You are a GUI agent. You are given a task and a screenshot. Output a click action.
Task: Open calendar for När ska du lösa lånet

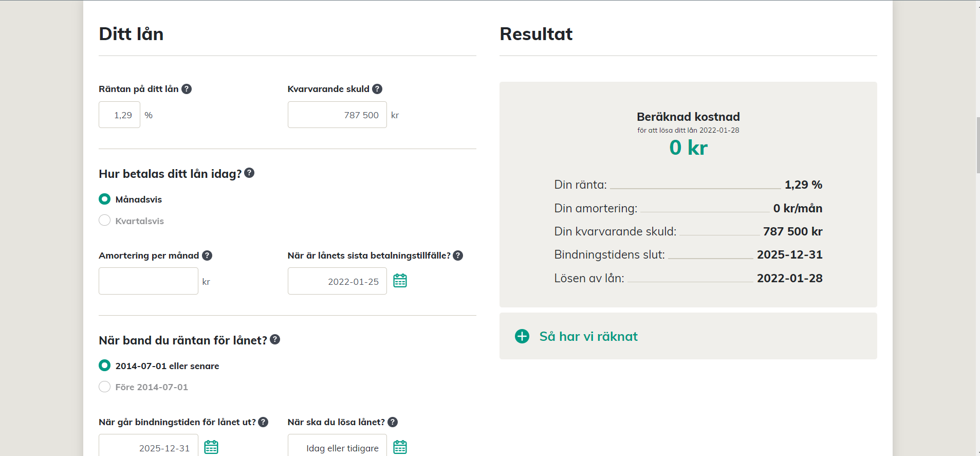400,447
